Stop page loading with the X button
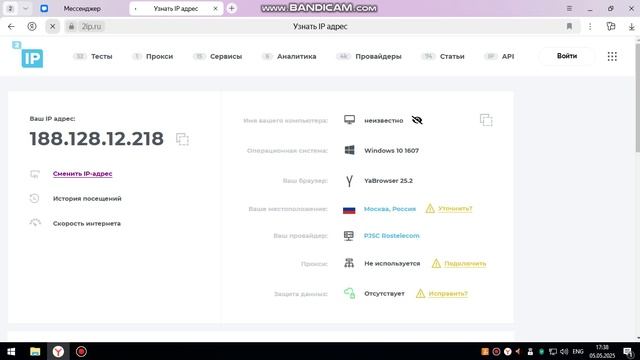640x360 pixels. coord(53,27)
